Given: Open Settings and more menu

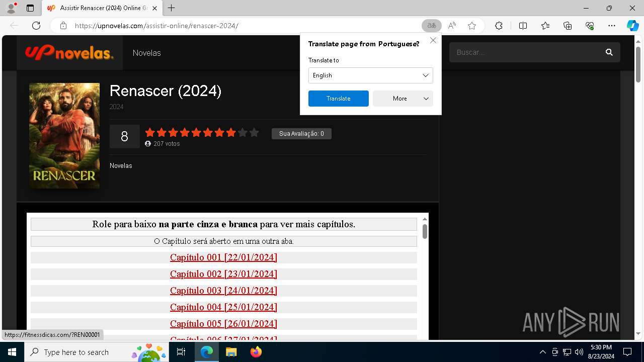Looking at the screenshot, I should coord(612,26).
